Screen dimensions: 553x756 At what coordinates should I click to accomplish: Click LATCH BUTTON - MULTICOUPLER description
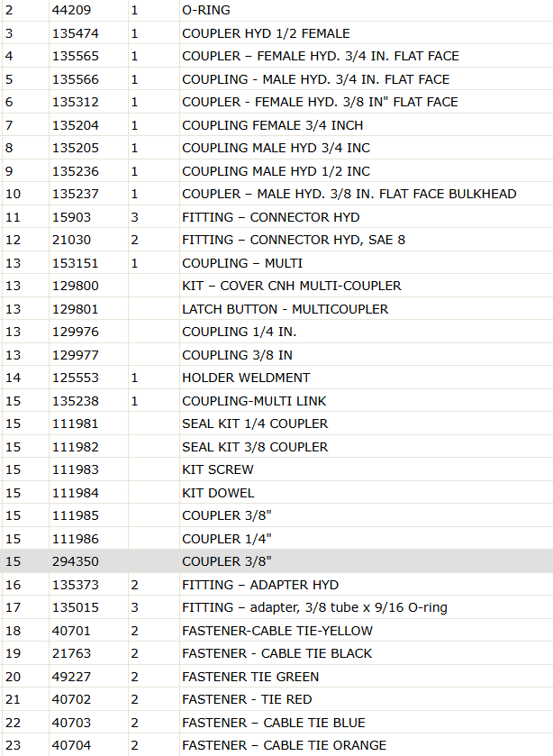point(285,309)
